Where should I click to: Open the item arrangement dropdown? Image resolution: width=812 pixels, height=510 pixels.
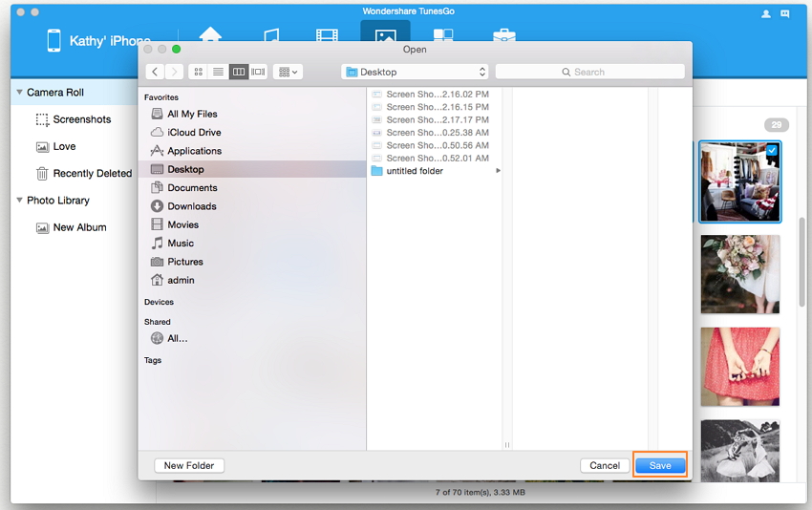pyautogui.click(x=288, y=72)
